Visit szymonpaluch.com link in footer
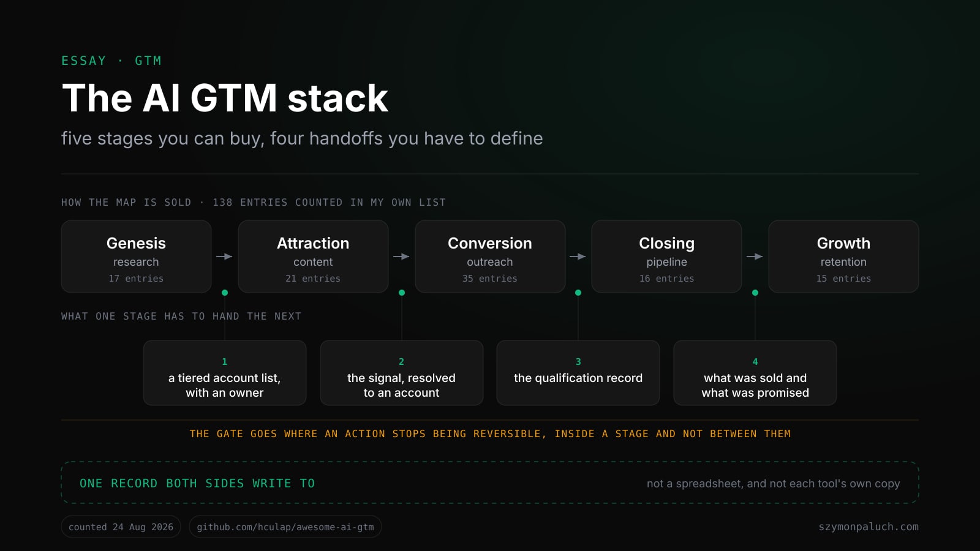This screenshot has width=980, height=551. [869, 527]
